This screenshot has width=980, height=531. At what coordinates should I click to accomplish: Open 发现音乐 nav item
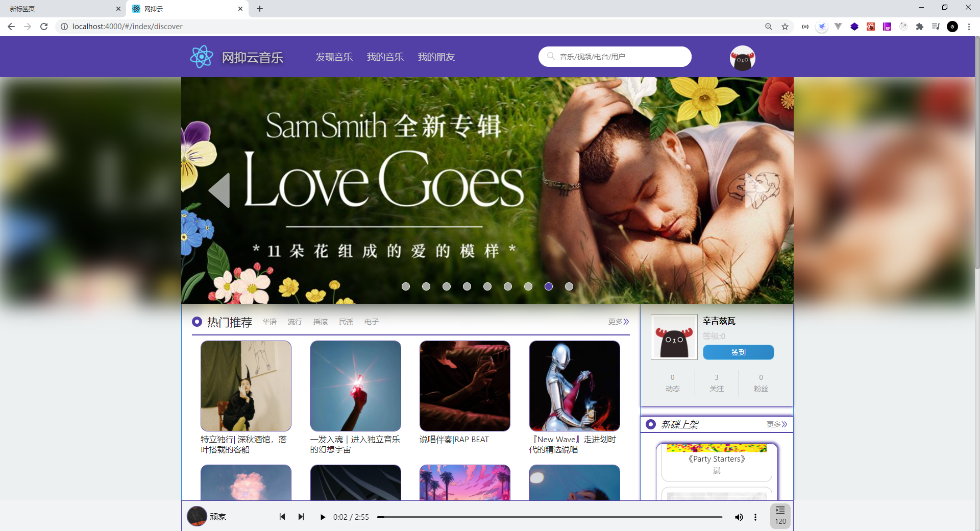[x=334, y=57]
